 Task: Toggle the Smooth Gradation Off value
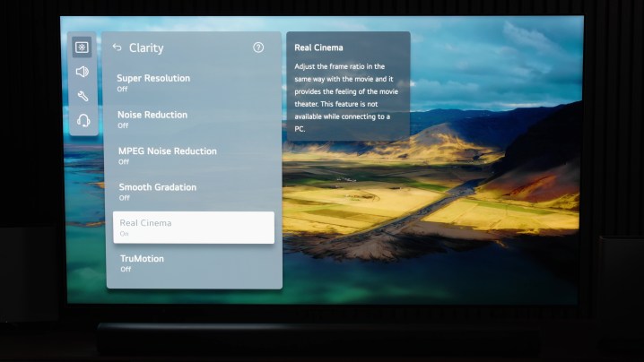point(125,198)
